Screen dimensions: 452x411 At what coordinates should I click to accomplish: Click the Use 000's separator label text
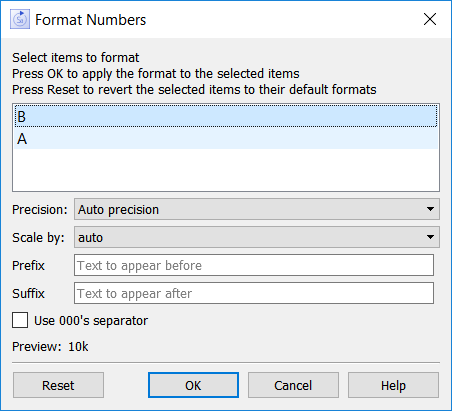[91, 321]
